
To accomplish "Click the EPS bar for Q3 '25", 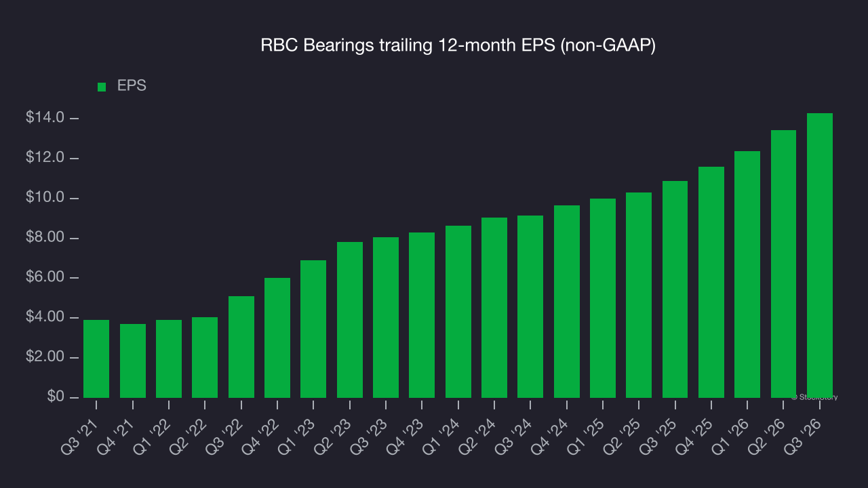I will tap(675, 289).
